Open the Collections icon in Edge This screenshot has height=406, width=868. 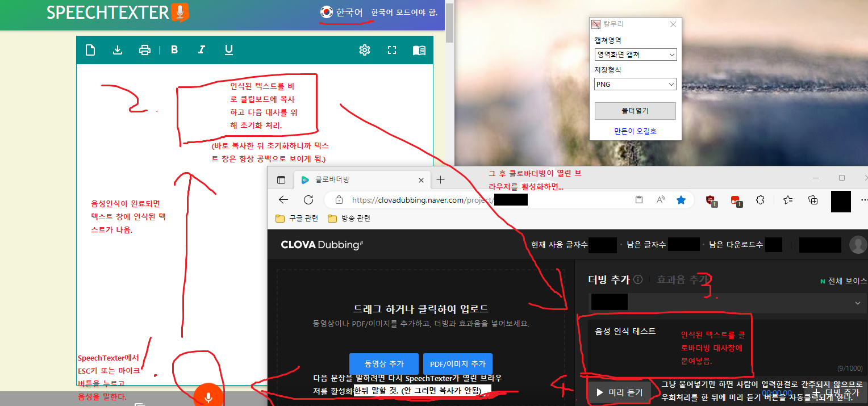point(813,200)
